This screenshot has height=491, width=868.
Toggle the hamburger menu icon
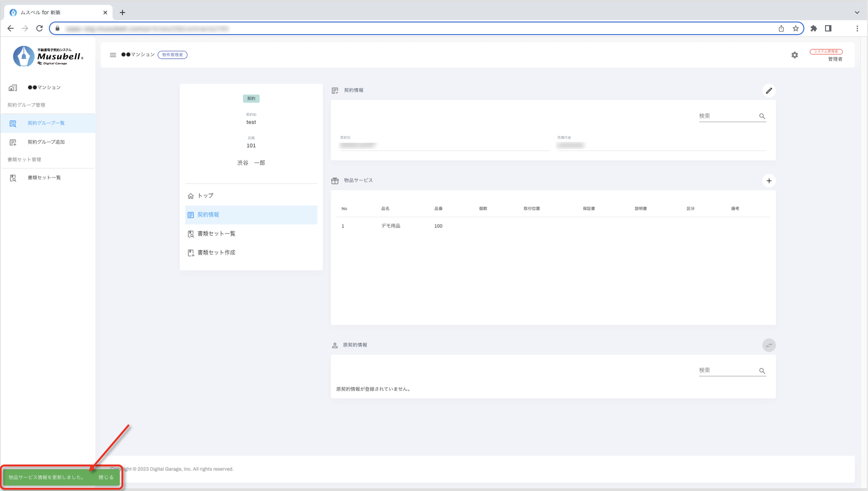pyautogui.click(x=113, y=55)
